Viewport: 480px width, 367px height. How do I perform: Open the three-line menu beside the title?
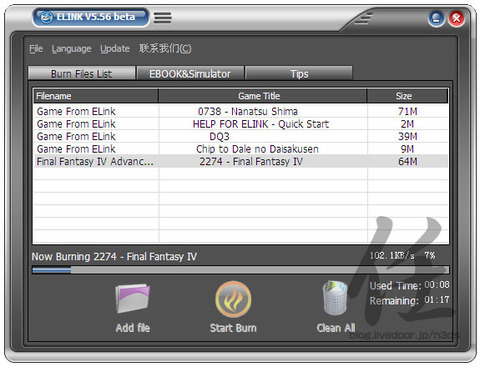click(163, 17)
